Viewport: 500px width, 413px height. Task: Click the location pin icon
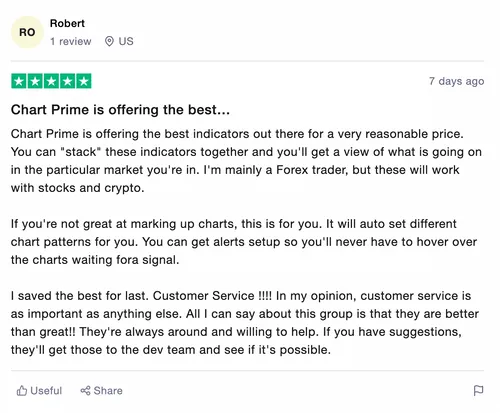tap(109, 41)
